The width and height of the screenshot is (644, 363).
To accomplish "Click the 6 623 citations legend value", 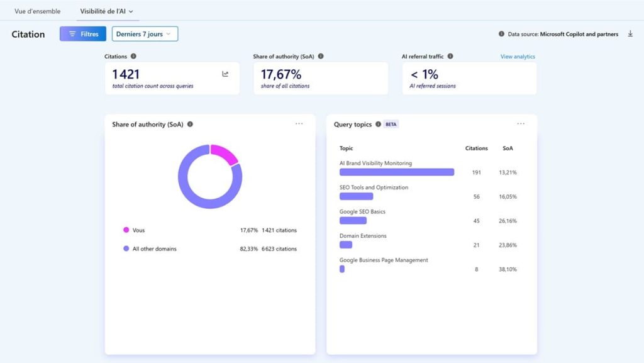I will tap(279, 249).
